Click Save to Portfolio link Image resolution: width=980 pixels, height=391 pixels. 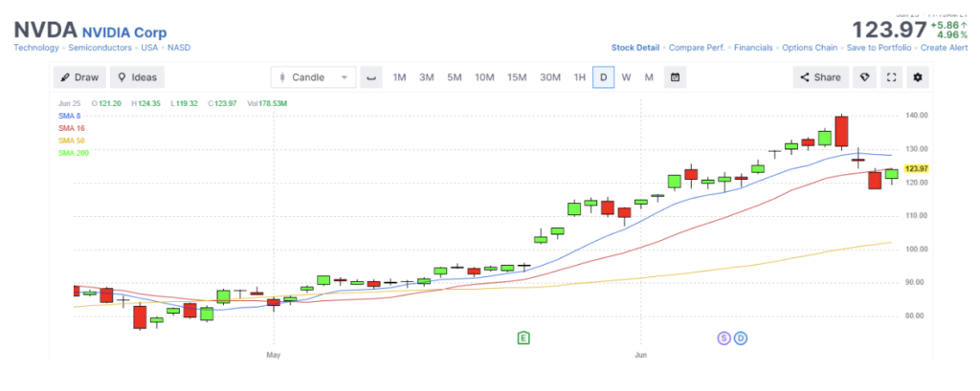click(879, 48)
